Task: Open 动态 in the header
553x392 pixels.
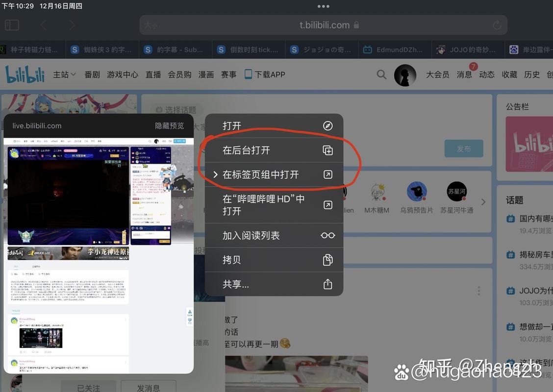Action: coord(487,74)
